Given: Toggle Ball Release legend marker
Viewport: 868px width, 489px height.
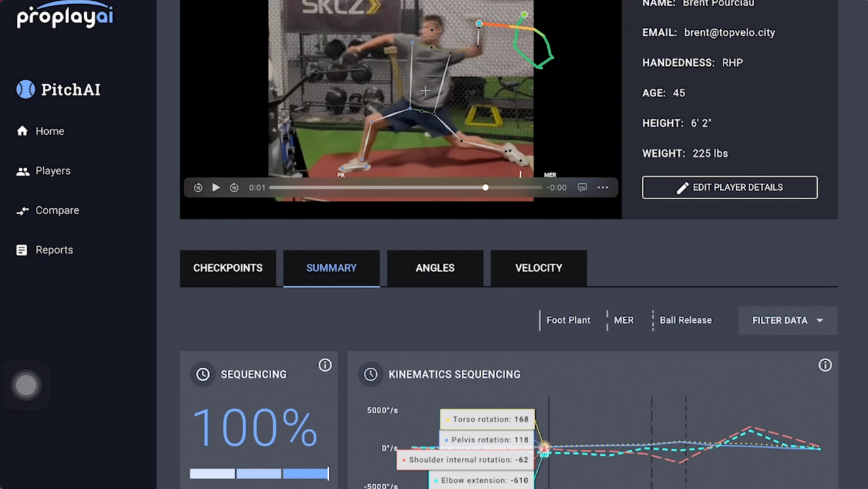Looking at the screenshot, I should [685, 320].
